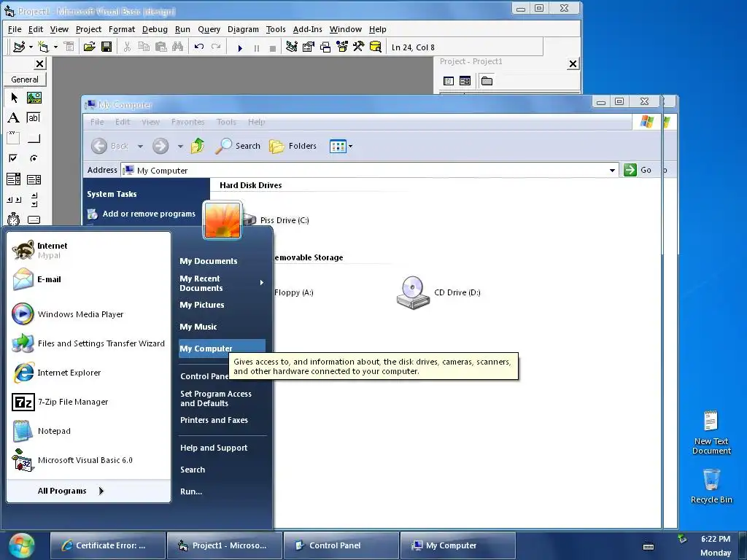This screenshot has width=747, height=560.
Task: Open the Properties Window toolbar icon
Action: (309, 47)
